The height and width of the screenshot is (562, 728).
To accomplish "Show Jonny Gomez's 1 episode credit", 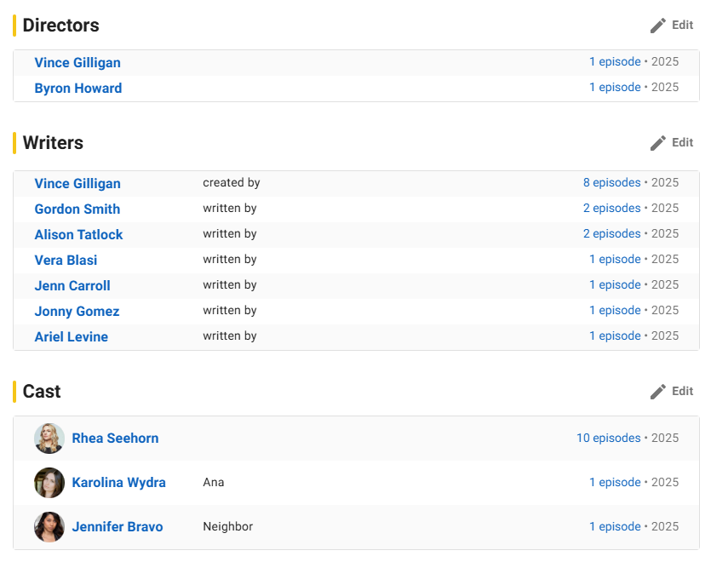I will coord(615,310).
